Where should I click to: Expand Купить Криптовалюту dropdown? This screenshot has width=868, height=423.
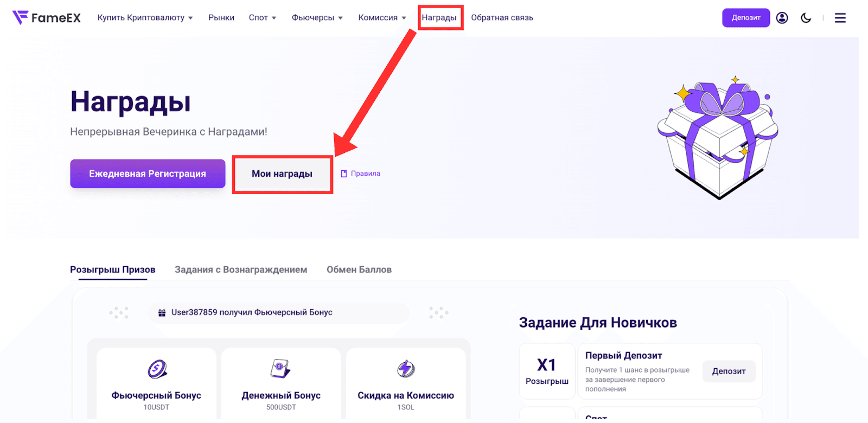pyautogui.click(x=145, y=18)
